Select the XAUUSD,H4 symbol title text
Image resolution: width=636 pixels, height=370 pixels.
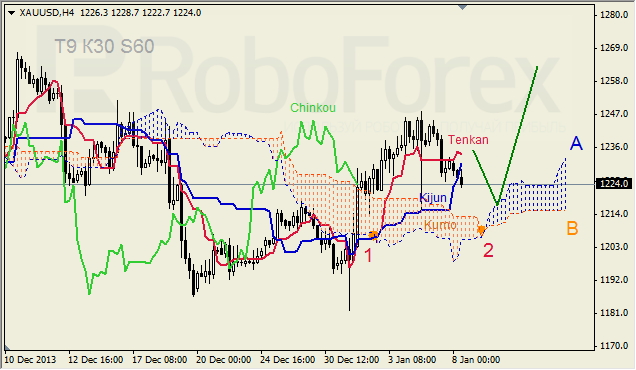click(47, 13)
